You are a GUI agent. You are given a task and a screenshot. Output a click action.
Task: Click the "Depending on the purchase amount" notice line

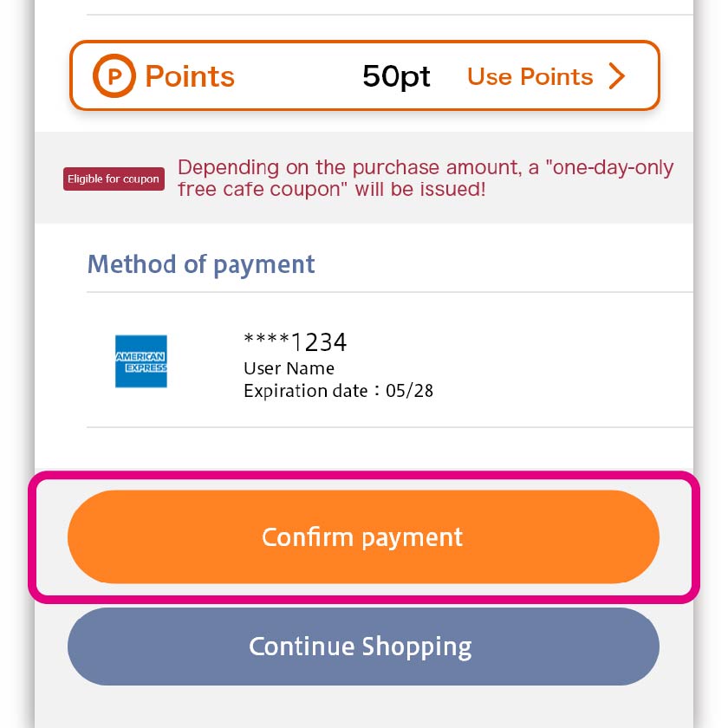347,167
